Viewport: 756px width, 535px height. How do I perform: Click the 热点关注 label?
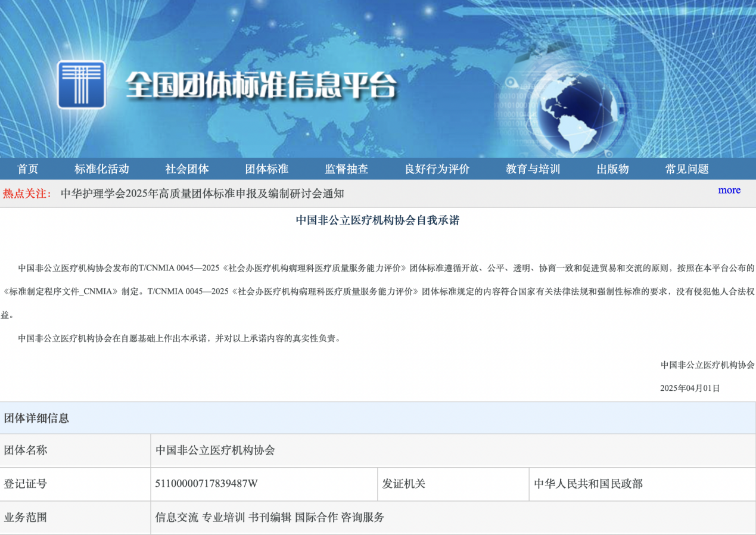(x=27, y=194)
